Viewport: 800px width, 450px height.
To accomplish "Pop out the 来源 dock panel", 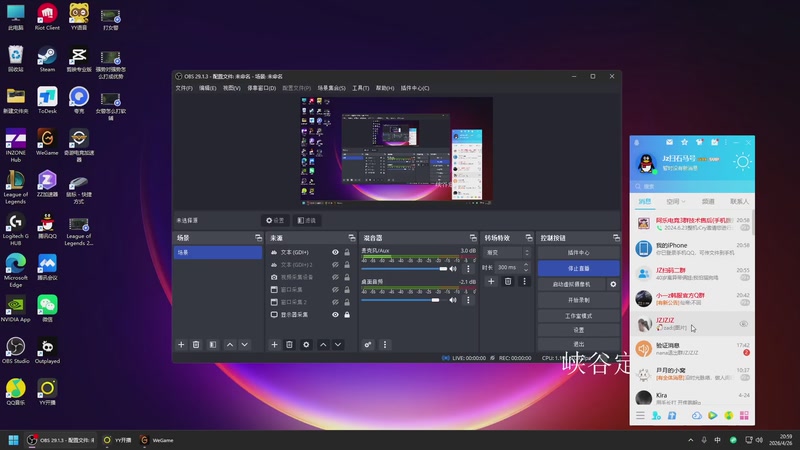I will coord(352,238).
